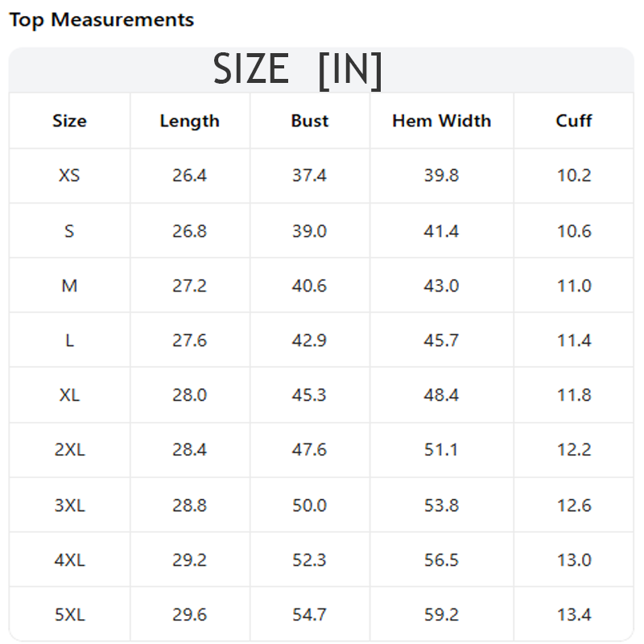Click the 4XL hem width 56.5

point(441,559)
